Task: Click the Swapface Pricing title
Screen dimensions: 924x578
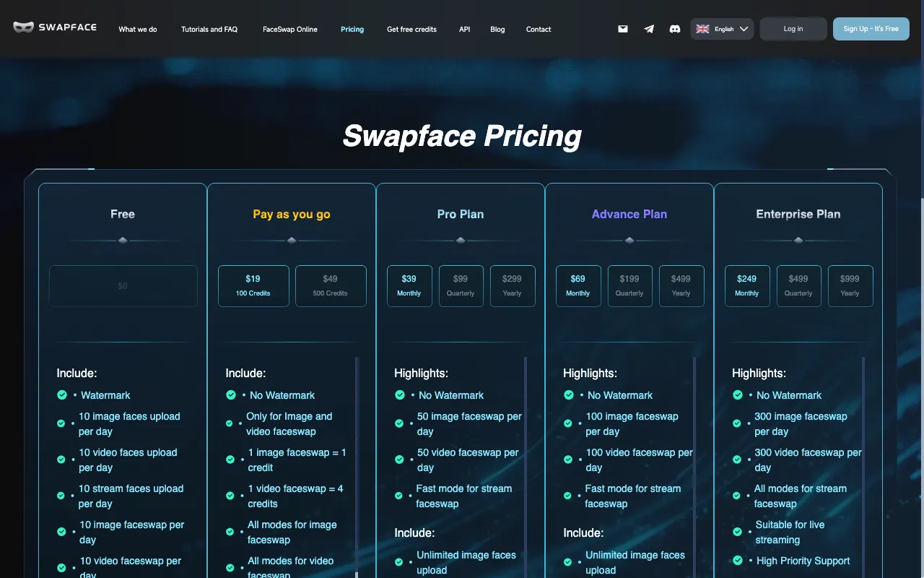Action: click(462, 136)
